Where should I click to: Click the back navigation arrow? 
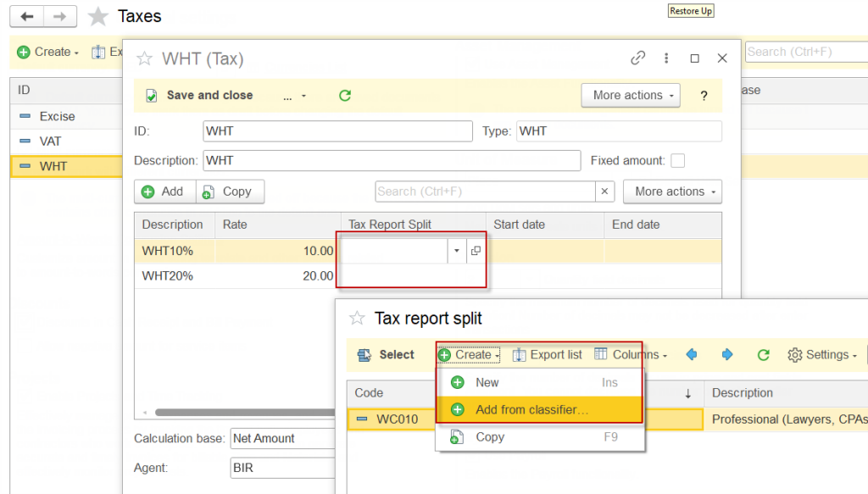(x=27, y=16)
